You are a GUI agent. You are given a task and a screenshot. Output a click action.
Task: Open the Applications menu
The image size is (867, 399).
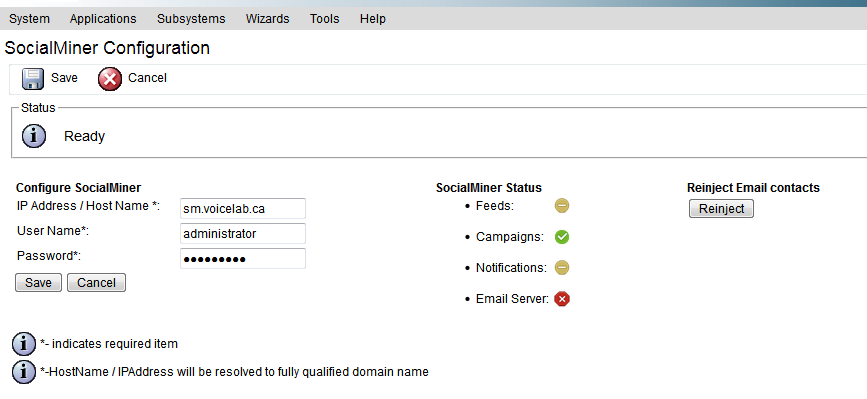(103, 19)
